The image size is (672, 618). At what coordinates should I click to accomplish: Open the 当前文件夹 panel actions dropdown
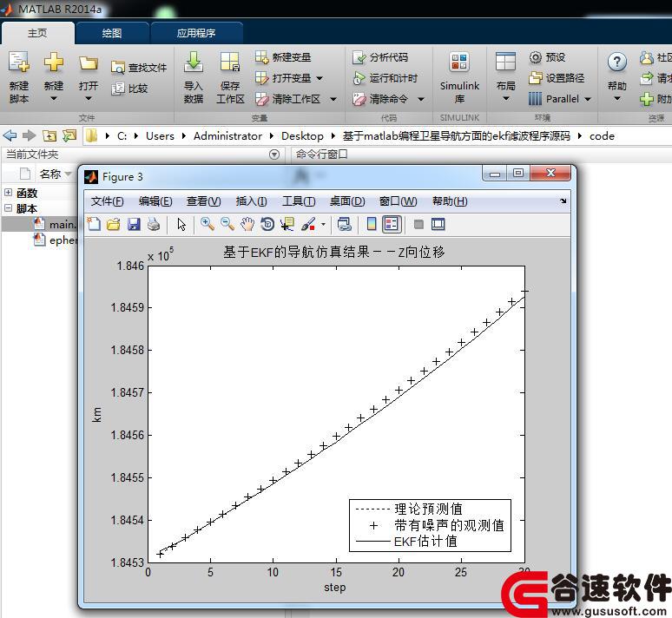[274, 154]
